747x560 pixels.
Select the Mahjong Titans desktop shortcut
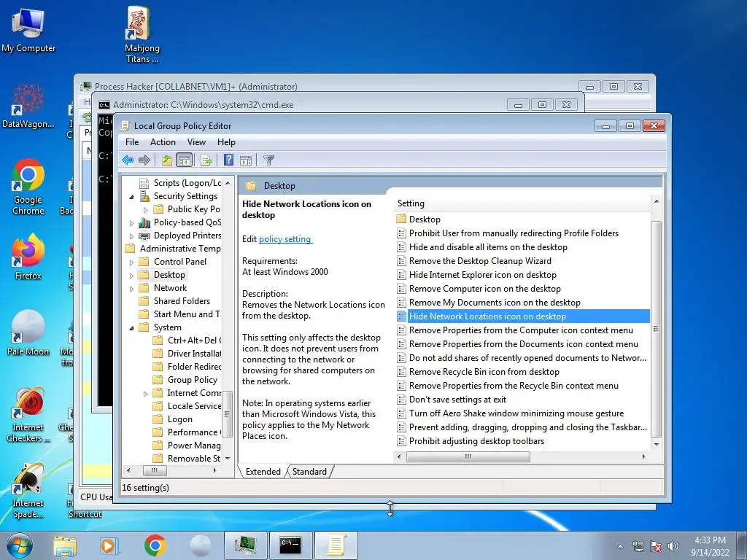[x=142, y=35]
